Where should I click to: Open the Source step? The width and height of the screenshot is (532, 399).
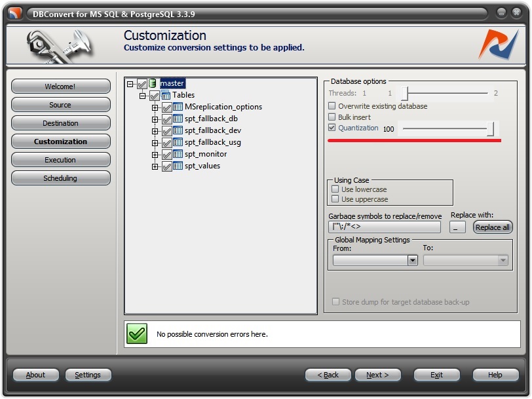[60, 105]
